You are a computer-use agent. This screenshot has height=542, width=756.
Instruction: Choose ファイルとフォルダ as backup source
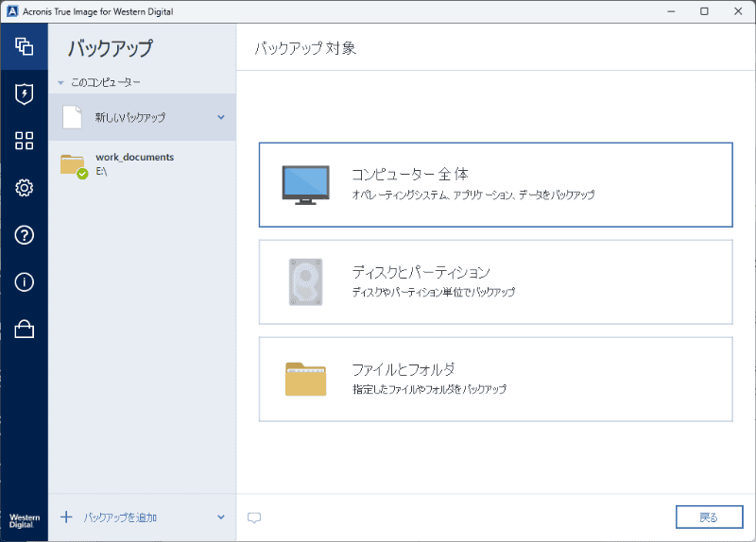(x=495, y=380)
